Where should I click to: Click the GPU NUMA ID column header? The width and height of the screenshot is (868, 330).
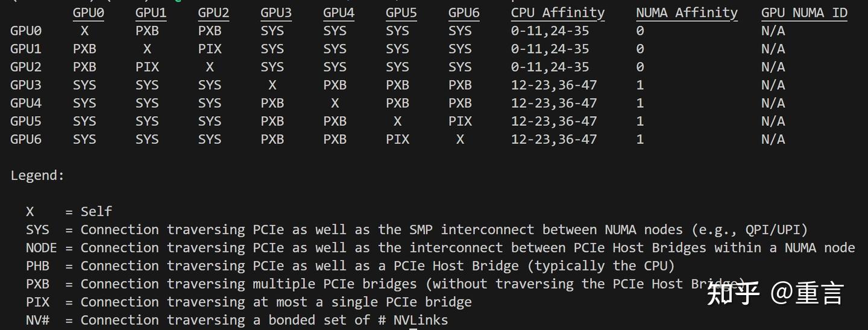(x=804, y=13)
